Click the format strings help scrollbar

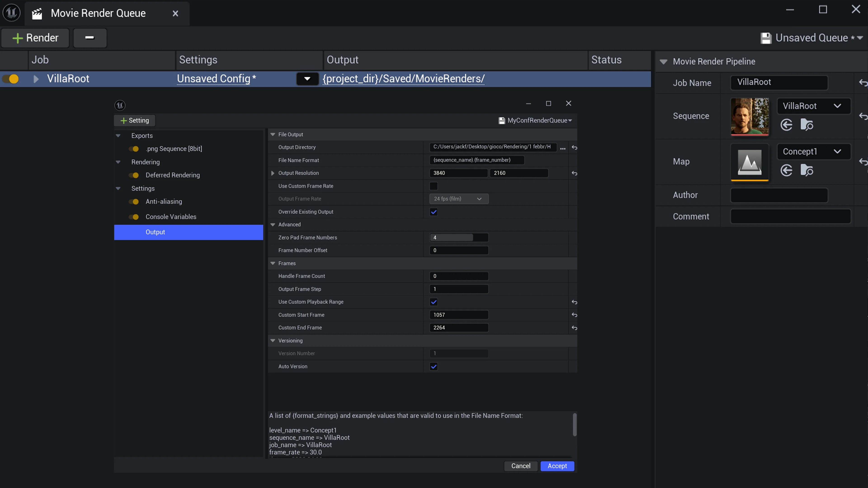(575, 425)
